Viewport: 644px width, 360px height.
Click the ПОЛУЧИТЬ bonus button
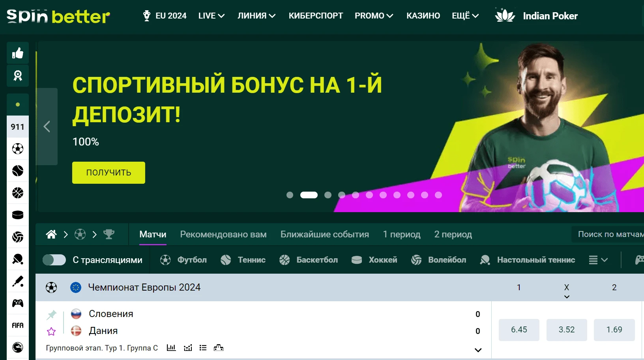coord(109,173)
